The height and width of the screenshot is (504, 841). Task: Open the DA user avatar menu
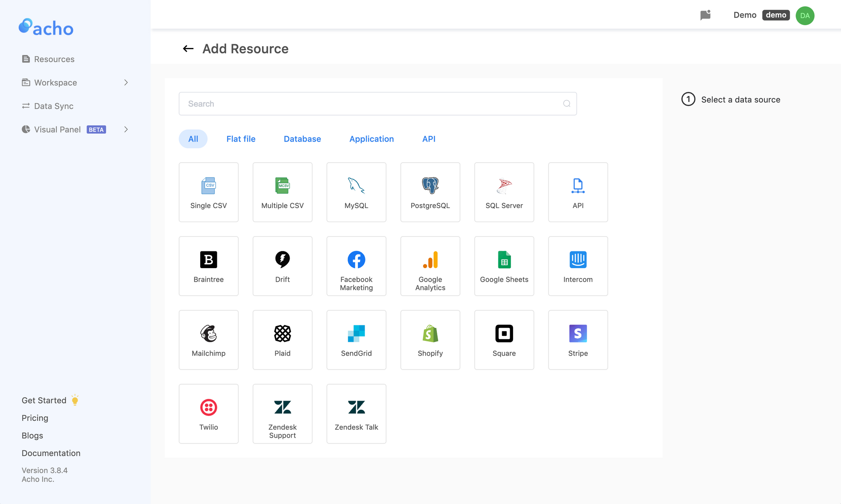804,16
